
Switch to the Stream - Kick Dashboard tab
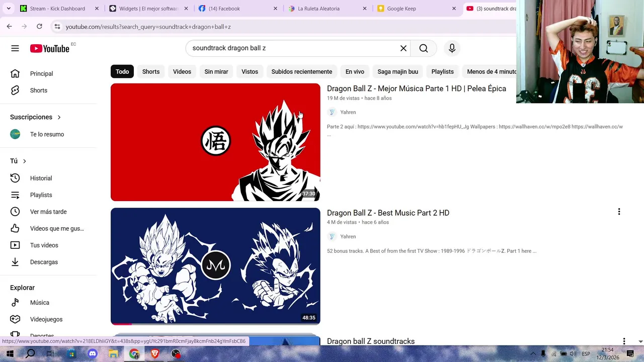click(57, 9)
